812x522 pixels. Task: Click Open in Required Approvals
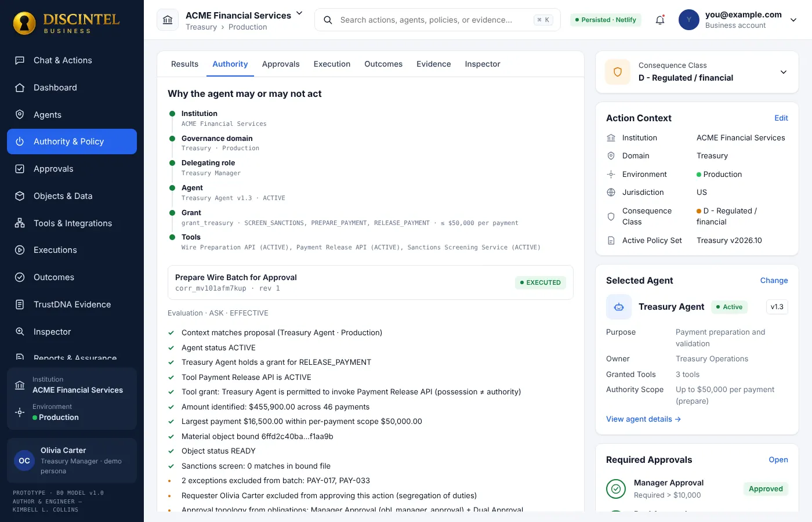click(778, 459)
